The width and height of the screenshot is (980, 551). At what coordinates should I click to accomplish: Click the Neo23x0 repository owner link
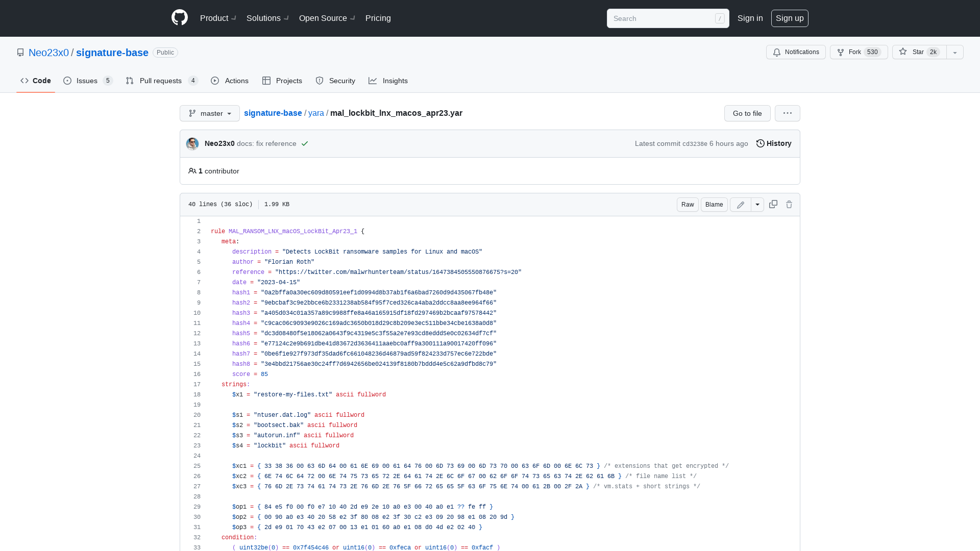49,53
